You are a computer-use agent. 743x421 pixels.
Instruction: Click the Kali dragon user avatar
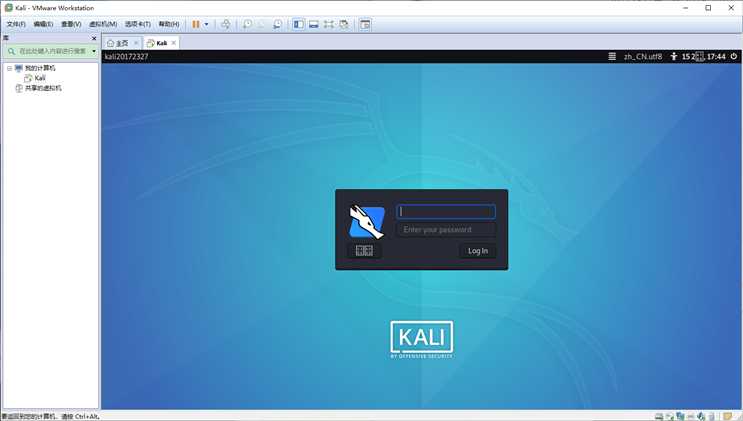[366, 221]
